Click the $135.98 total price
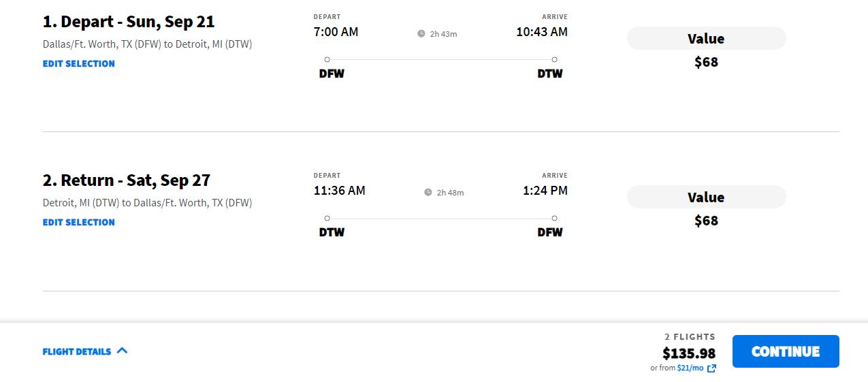 pos(689,353)
